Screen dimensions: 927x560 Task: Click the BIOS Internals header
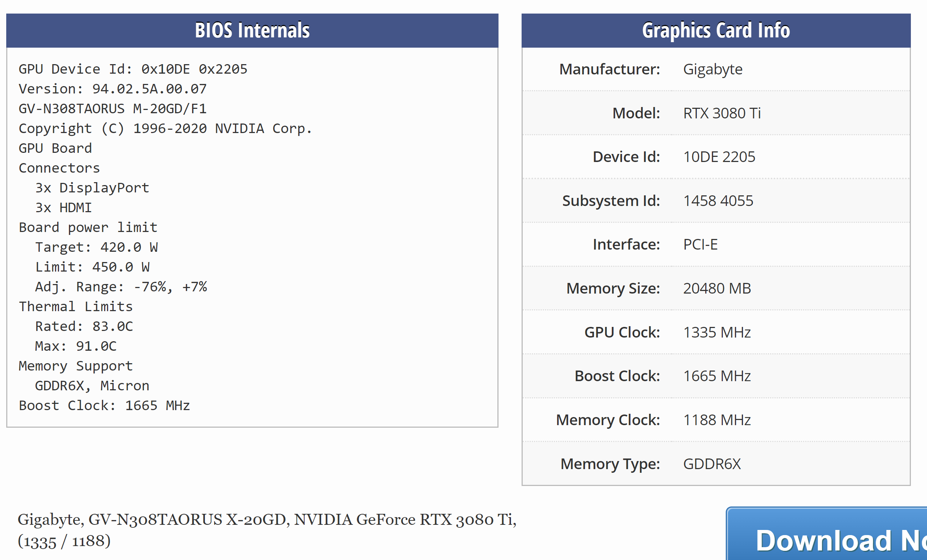[252, 30]
